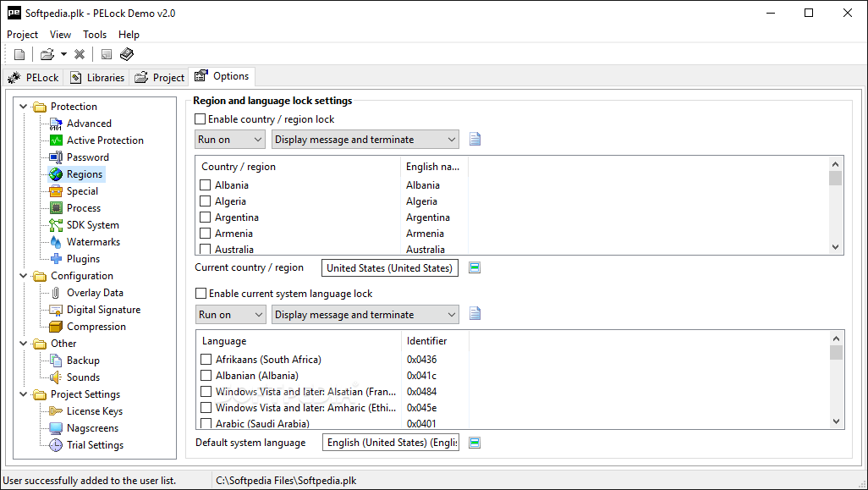Click scroll down arrow in language list
Viewport: 868px width, 490px height.
pyautogui.click(x=836, y=421)
